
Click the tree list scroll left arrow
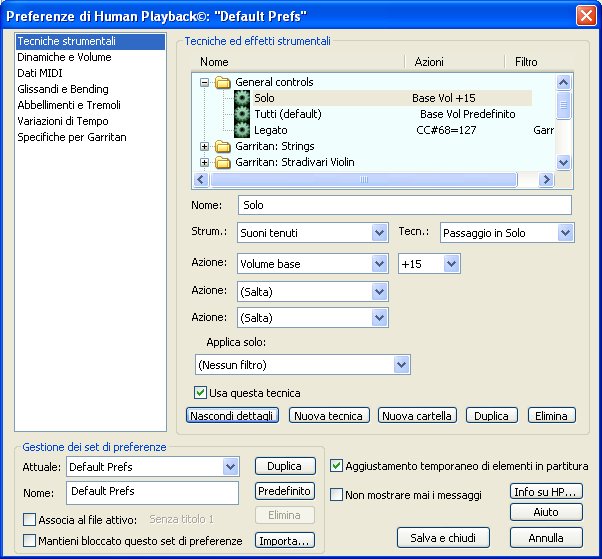click(x=201, y=179)
